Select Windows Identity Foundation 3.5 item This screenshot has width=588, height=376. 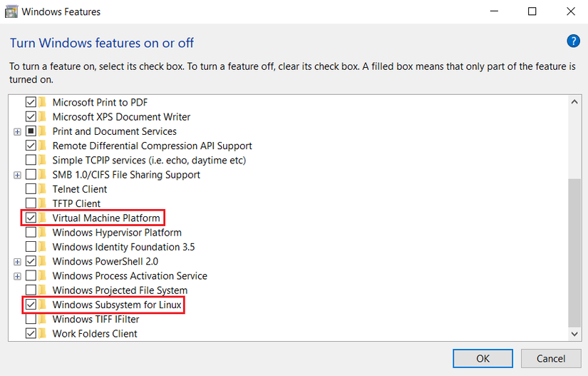pyautogui.click(x=123, y=247)
